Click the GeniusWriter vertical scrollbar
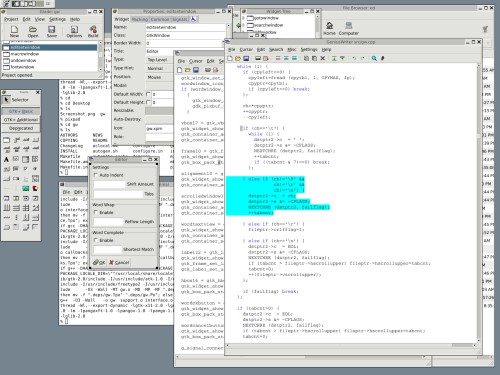 [x=479, y=203]
